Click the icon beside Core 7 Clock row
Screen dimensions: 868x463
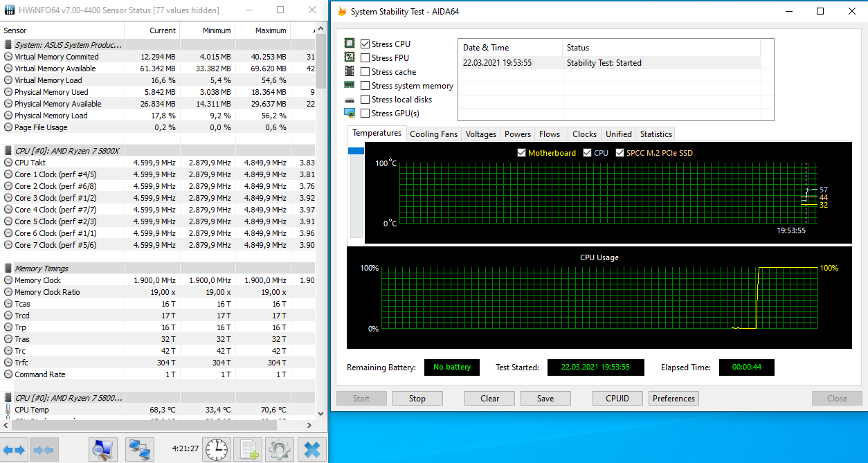(x=8, y=245)
